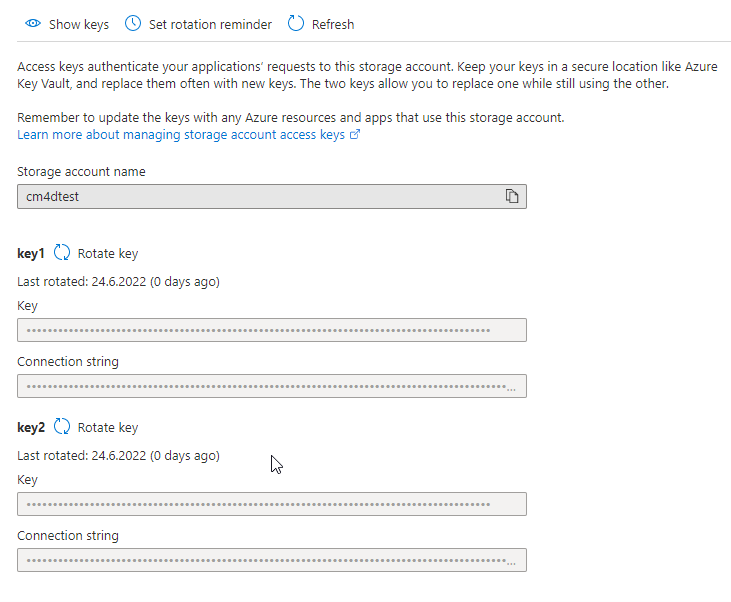Select the Storage account name field
The image size is (731, 602).
point(260,197)
